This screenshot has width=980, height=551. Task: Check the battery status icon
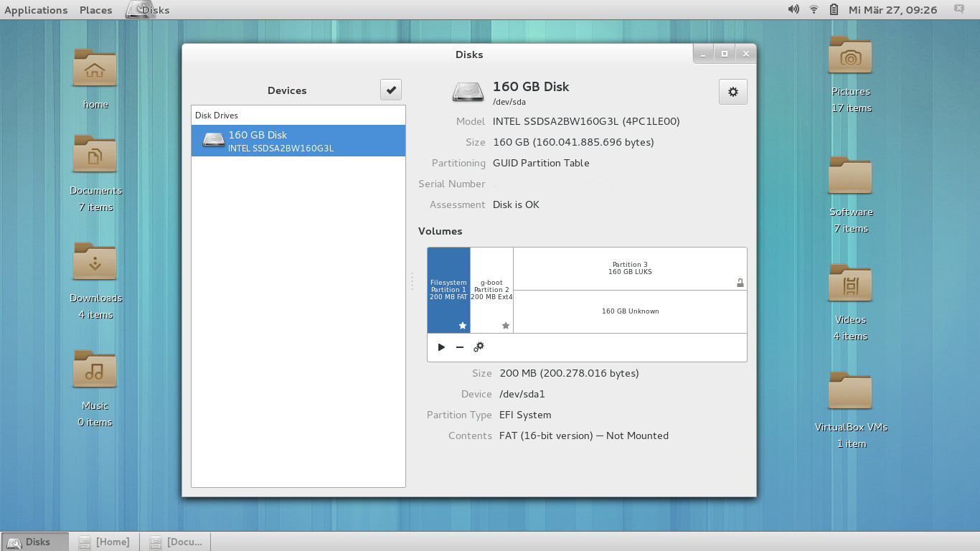click(834, 9)
